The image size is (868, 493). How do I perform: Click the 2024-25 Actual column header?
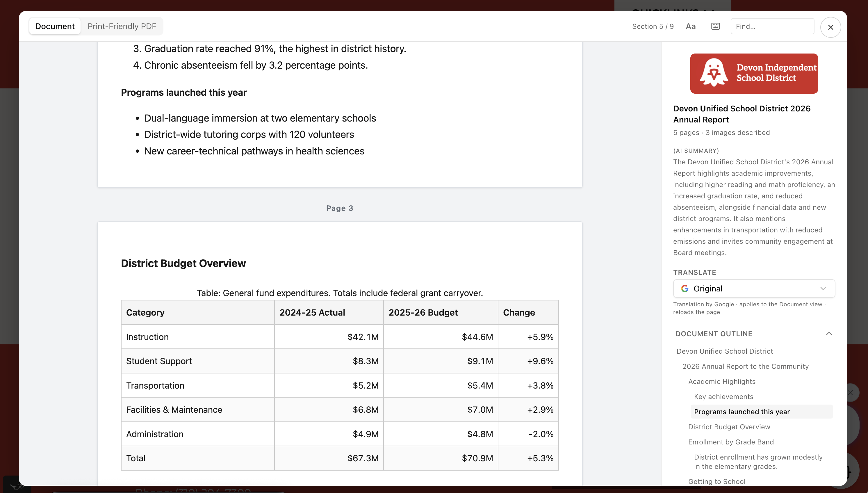[x=329, y=313]
